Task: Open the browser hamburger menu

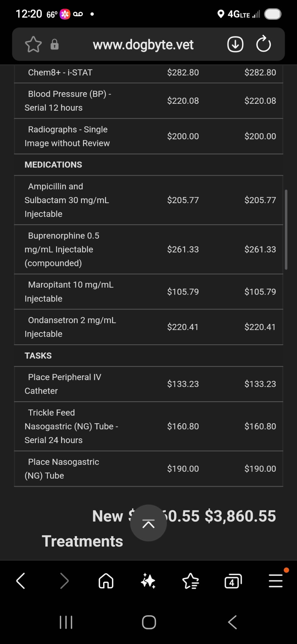Action: point(276,580)
